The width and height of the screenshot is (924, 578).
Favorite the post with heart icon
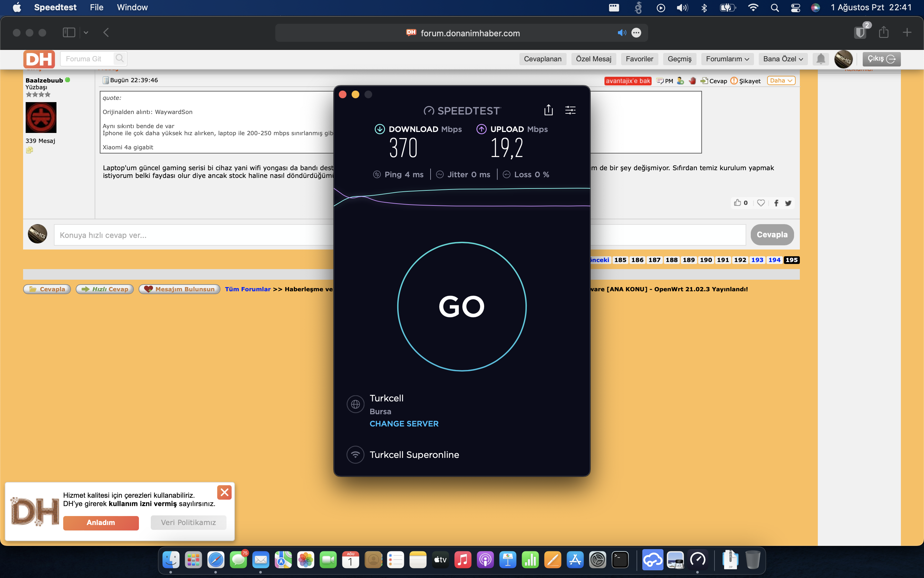pyautogui.click(x=761, y=203)
